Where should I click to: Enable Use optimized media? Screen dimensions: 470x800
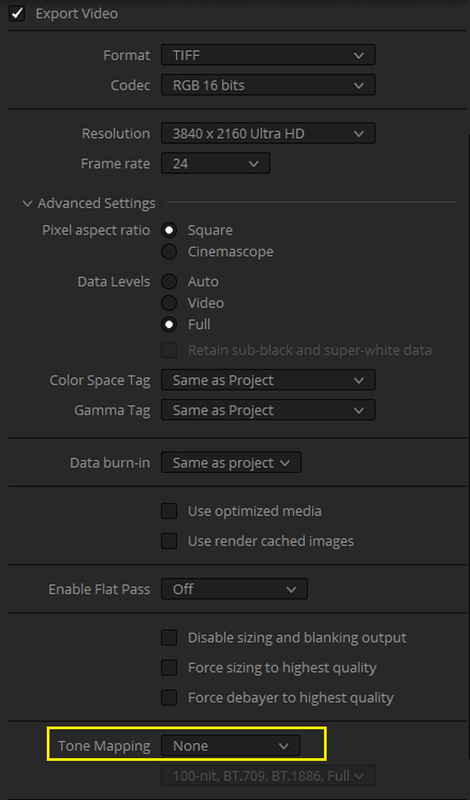coord(169,511)
